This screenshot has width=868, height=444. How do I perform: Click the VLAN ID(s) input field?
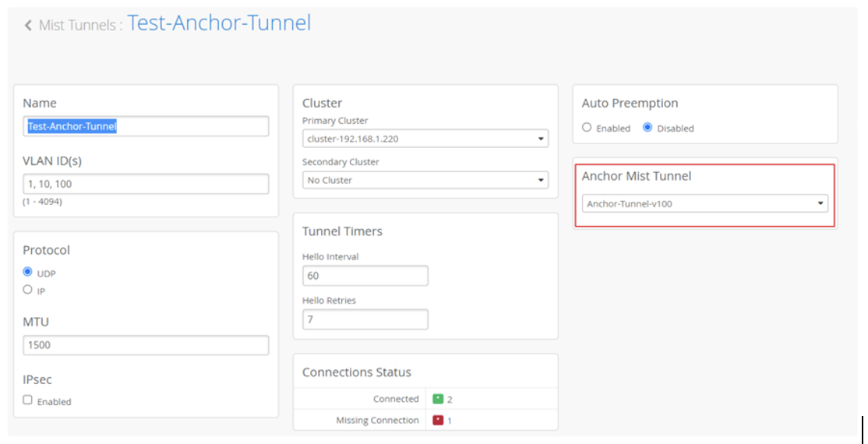146,184
